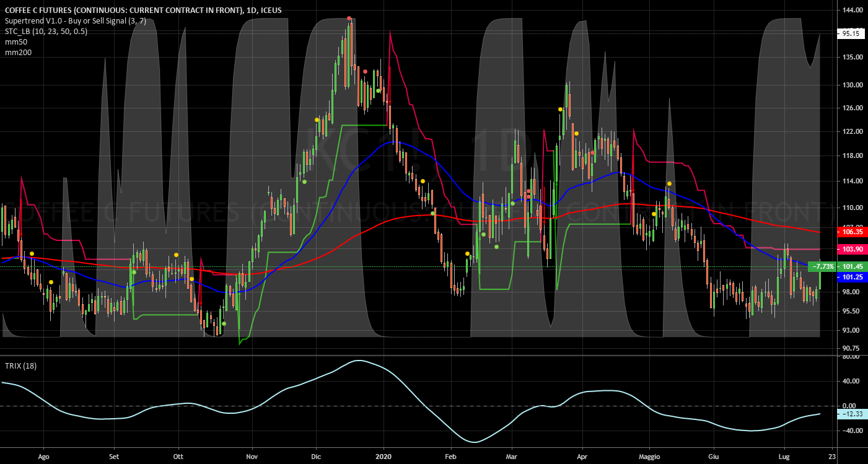Screen dimensions: 868x464
Task: Click the 110.00 price scale tick
Action: click(852, 208)
